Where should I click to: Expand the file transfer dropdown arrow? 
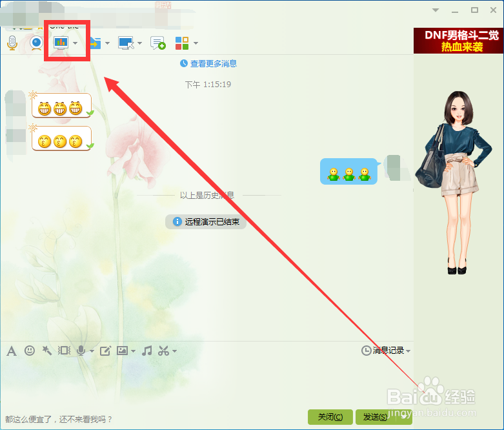pos(107,43)
